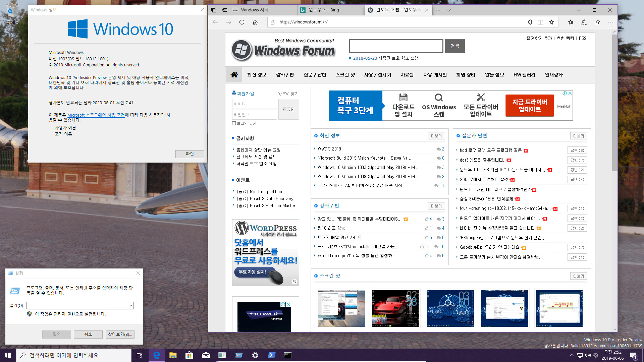Open Settings gear on taskbar
644x362 pixels.
[x=255, y=355]
